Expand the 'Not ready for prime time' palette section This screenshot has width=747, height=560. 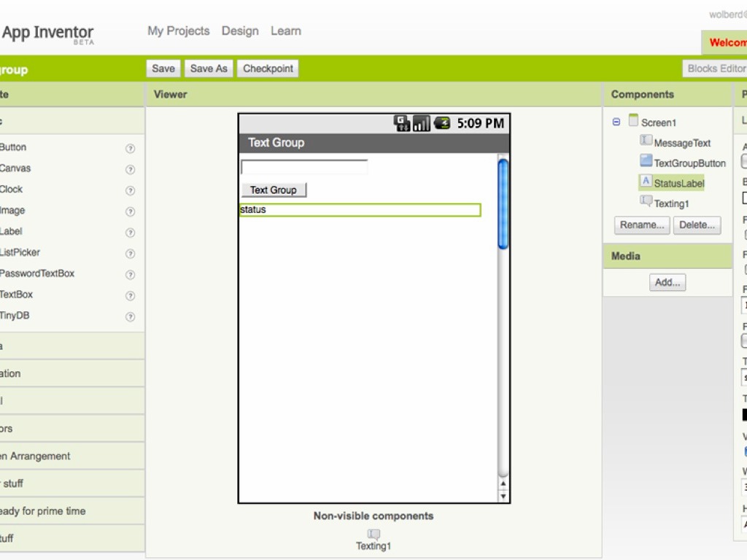tap(42, 511)
